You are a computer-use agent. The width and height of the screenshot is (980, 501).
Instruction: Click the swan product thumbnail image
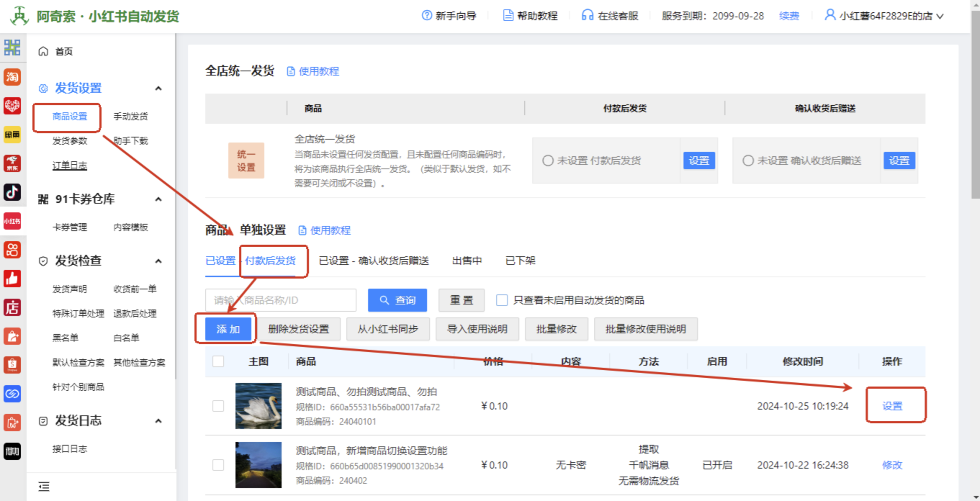click(x=259, y=406)
